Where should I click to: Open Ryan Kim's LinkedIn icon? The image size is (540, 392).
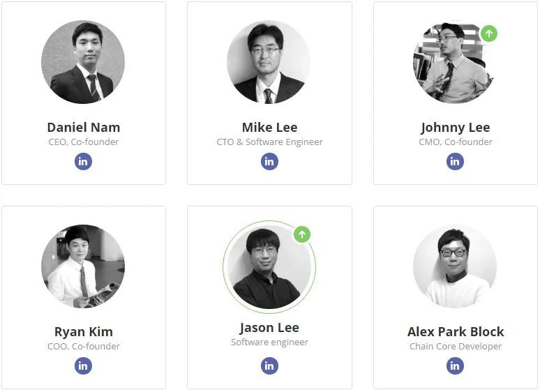pos(83,365)
